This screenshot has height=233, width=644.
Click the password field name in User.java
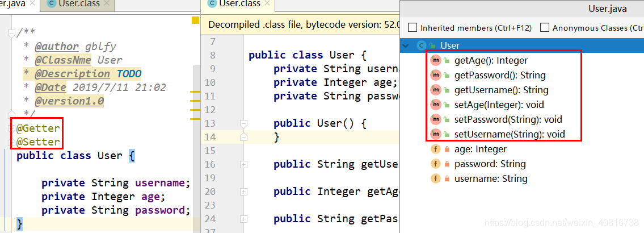point(160,210)
